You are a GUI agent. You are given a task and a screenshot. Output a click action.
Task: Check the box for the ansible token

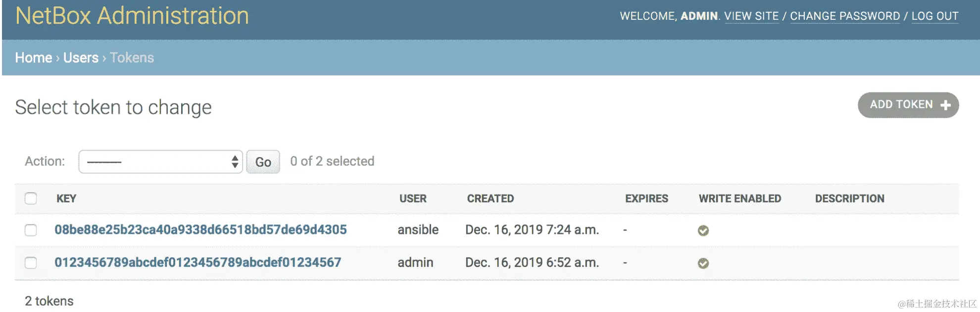(x=31, y=230)
